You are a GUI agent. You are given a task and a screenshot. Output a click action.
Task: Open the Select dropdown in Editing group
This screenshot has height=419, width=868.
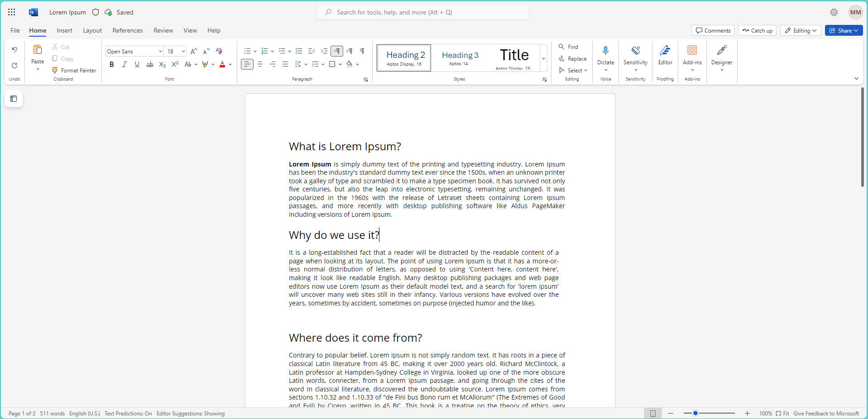[x=573, y=70]
